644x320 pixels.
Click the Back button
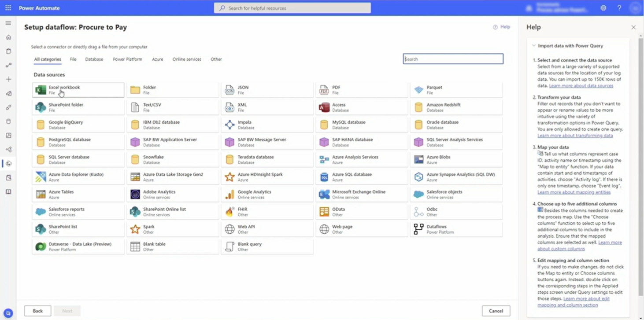click(37, 311)
